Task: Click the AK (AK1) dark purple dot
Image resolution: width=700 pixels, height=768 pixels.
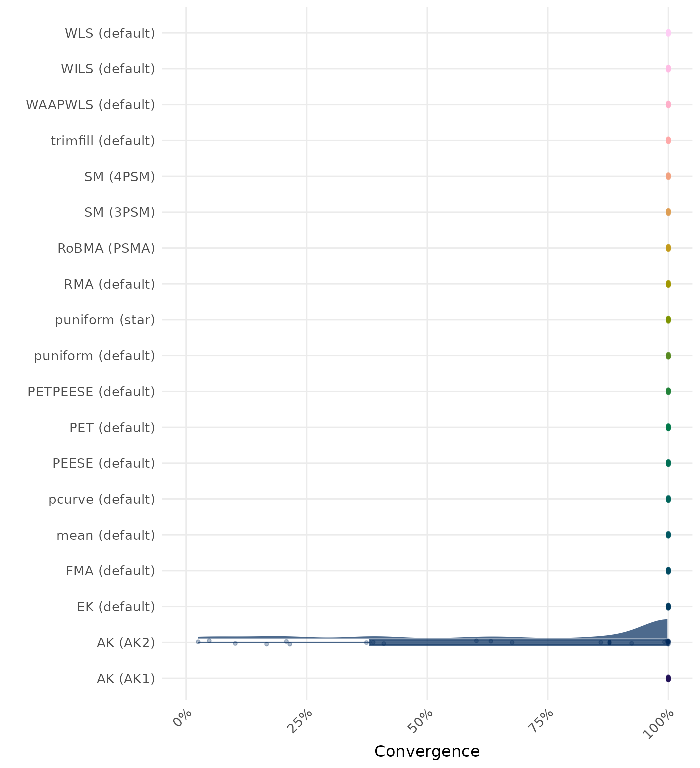Action: click(668, 678)
